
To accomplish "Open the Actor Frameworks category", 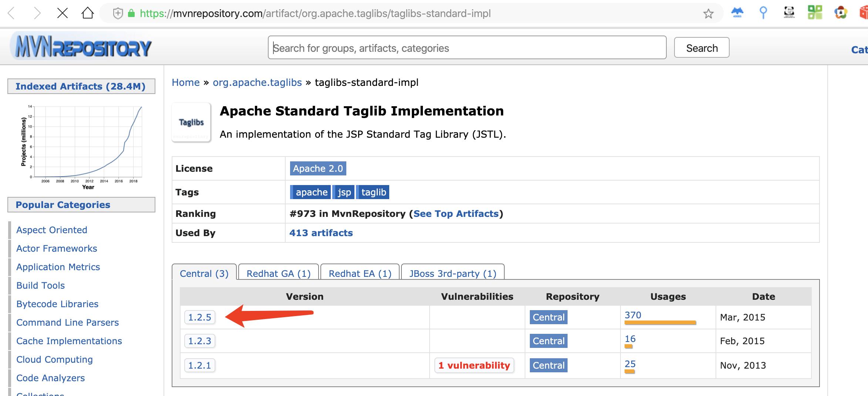I will coord(56,248).
